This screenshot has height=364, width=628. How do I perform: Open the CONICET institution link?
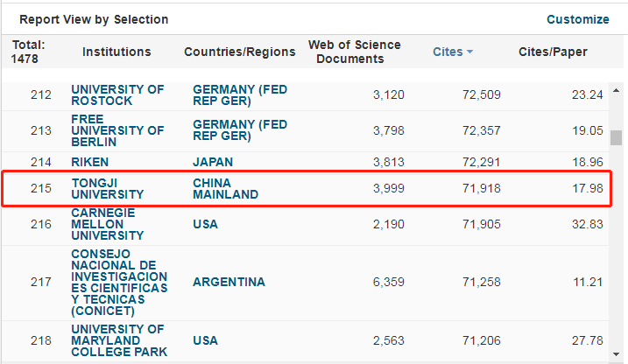[x=119, y=282]
